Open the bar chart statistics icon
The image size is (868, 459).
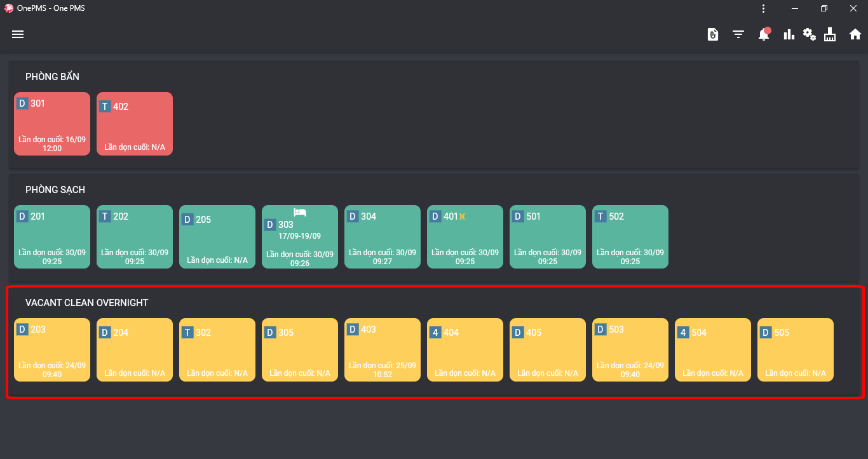pos(789,34)
